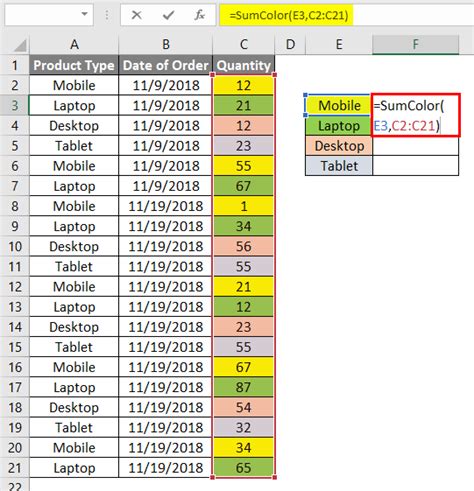Select Desktop cell in row 14
Screen dimensions: 474x491
[x=74, y=327]
